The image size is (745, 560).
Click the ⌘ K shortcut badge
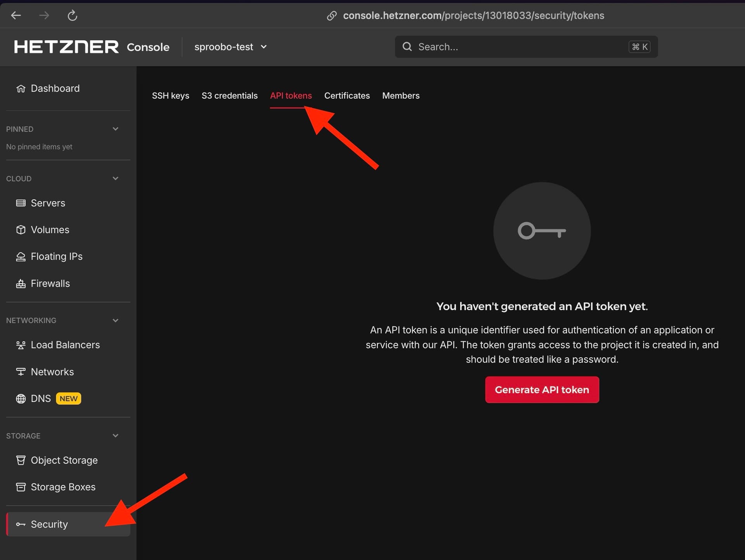point(639,47)
